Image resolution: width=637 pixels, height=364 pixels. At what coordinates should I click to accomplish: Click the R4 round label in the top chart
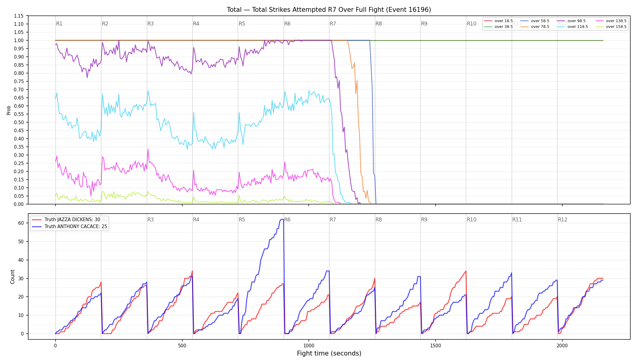[x=196, y=24]
